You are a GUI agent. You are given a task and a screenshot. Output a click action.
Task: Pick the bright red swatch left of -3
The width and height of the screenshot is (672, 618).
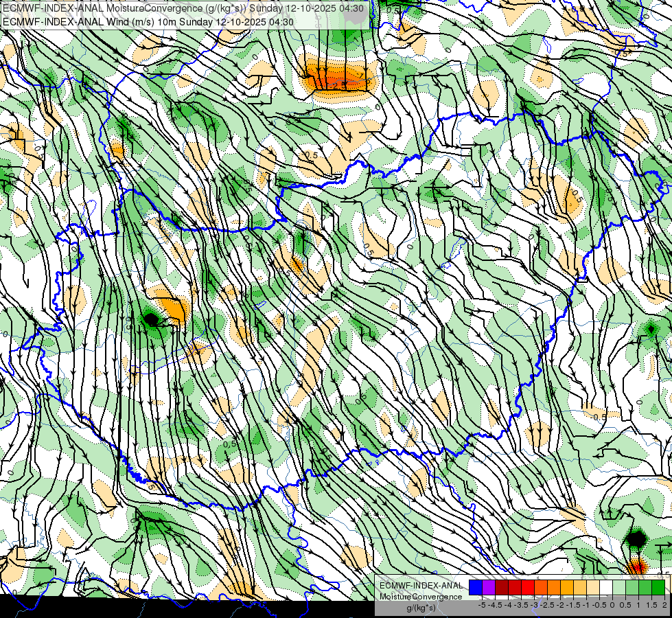(528, 588)
